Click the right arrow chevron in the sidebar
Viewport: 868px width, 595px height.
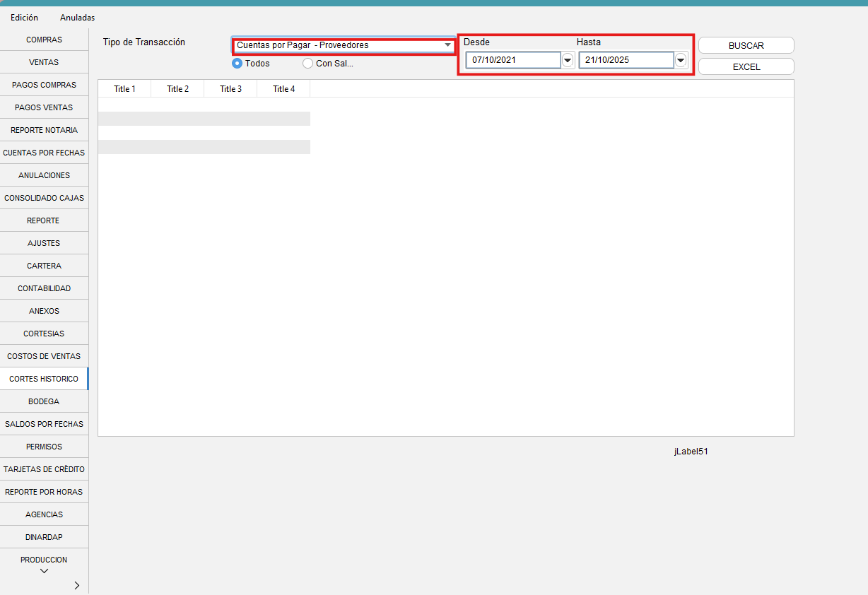click(x=76, y=585)
